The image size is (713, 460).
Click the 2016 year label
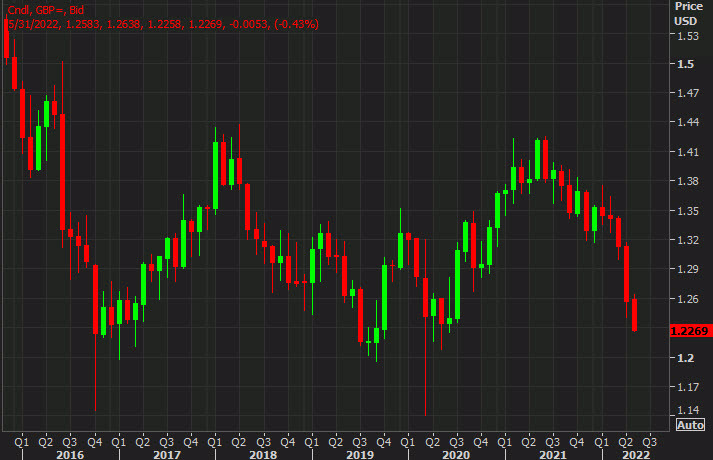70,455
